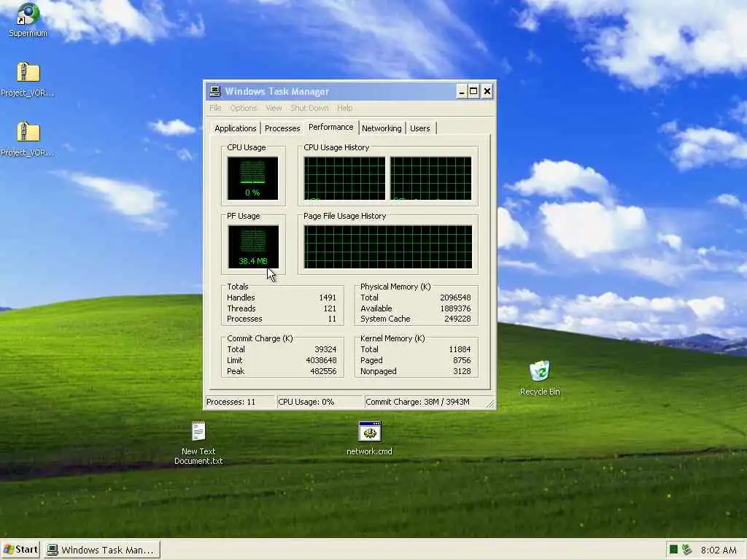Click the CPU Usage gauge showing 0 %

[252, 178]
